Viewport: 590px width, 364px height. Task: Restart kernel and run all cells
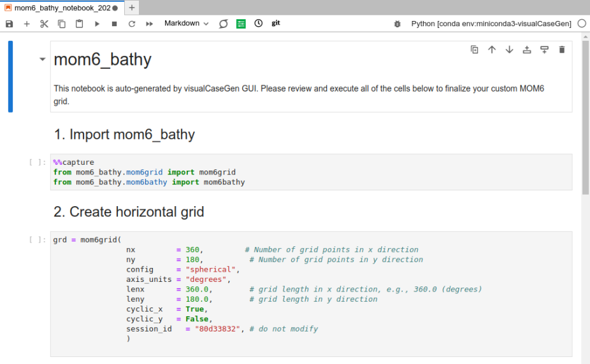150,24
